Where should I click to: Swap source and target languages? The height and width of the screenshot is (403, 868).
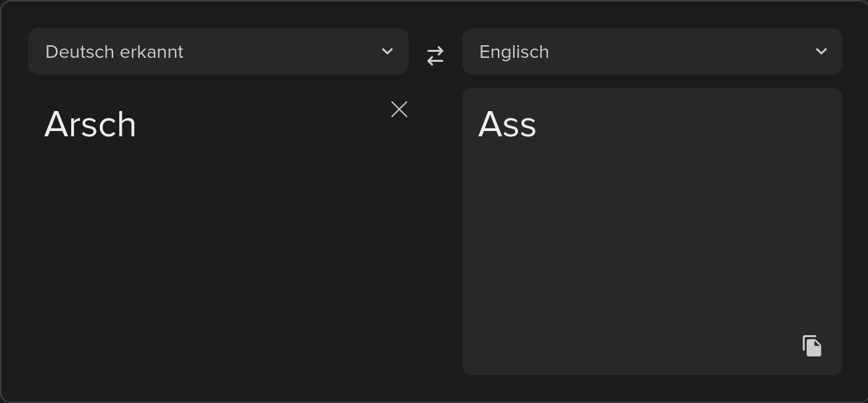tap(435, 55)
